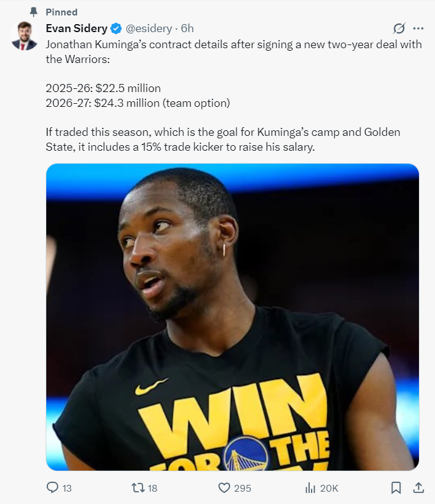Click the reply speech bubble icon
The image size is (435, 504).
click(52, 487)
